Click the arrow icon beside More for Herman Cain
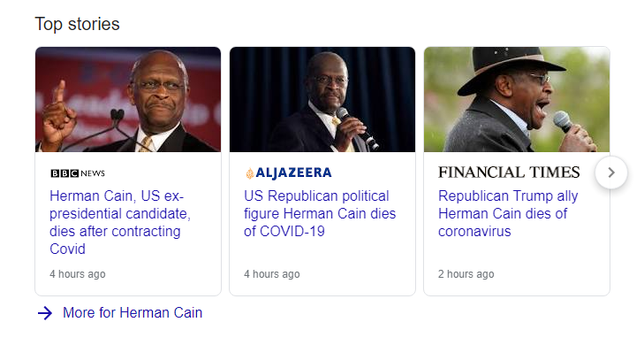This screenshot has height=345, width=644. (45, 313)
